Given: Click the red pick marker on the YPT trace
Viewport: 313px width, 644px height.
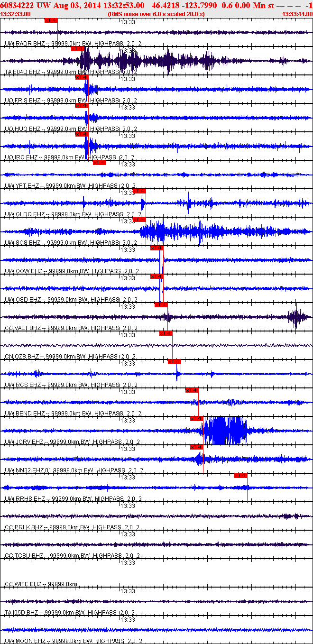Looking at the screenshot, I should (x=99, y=163).
